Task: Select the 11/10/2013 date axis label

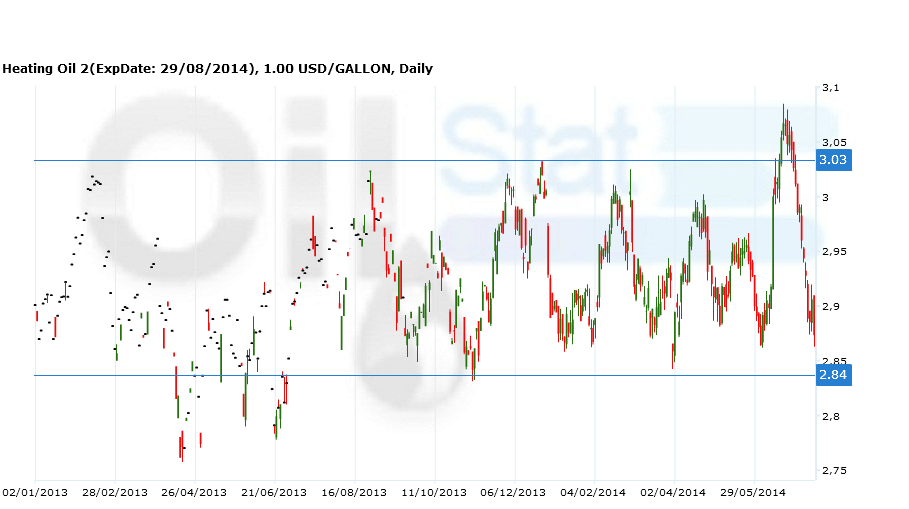Action: click(x=434, y=492)
